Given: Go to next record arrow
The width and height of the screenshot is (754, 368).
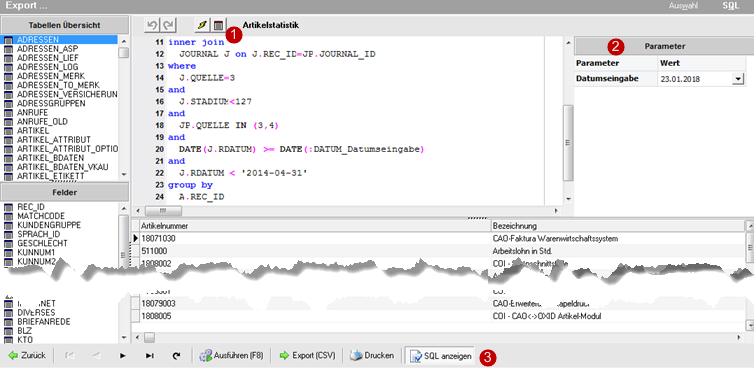Looking at the screenshot, I should point(123,355).
